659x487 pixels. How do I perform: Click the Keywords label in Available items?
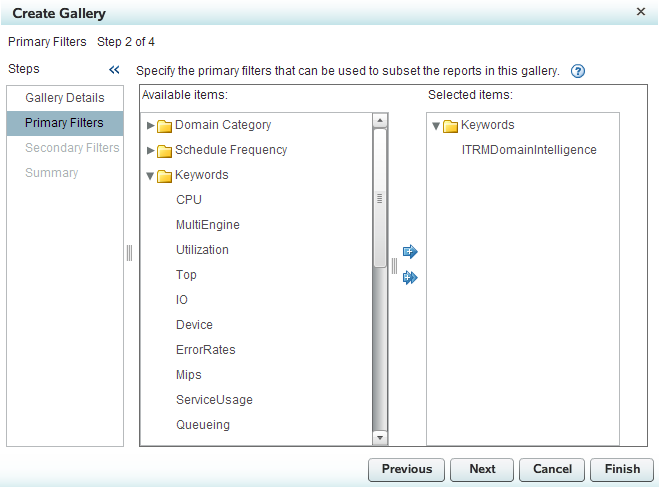click(x=201, y=175)
